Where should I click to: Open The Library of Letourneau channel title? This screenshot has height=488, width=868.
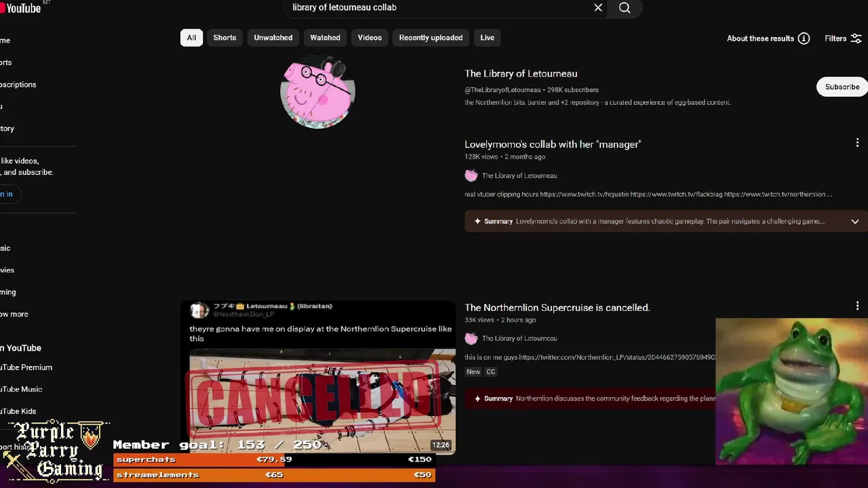[x=521, y=73]
